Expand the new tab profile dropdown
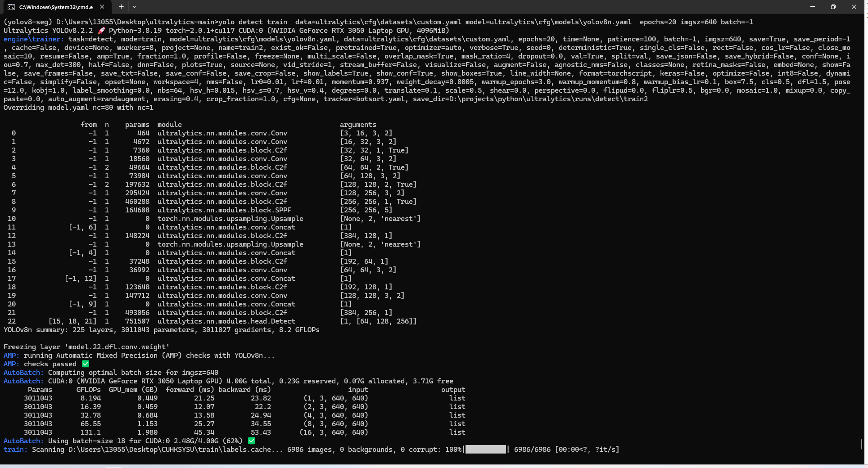This screenshot has height=468, width=868. coord(135,7)
